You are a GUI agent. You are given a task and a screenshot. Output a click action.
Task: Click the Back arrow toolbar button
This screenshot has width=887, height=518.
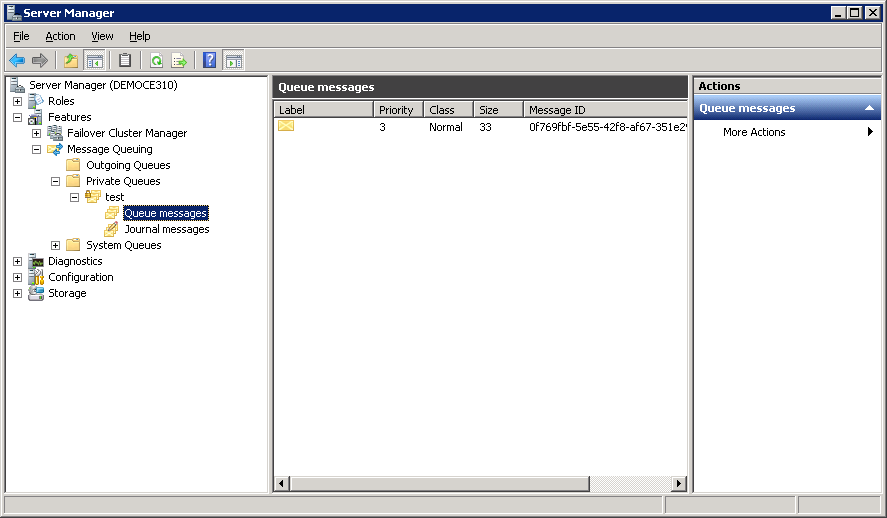click(17, 60)
